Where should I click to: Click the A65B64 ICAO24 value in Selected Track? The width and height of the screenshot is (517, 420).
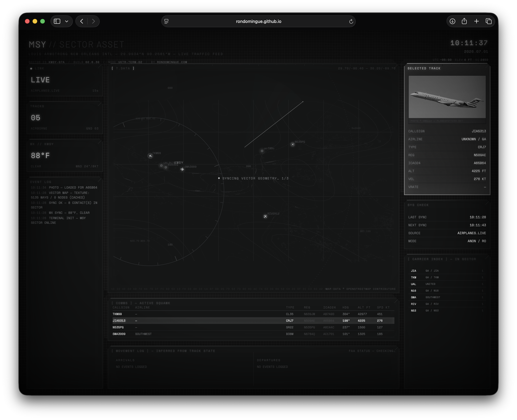point(480,163)
